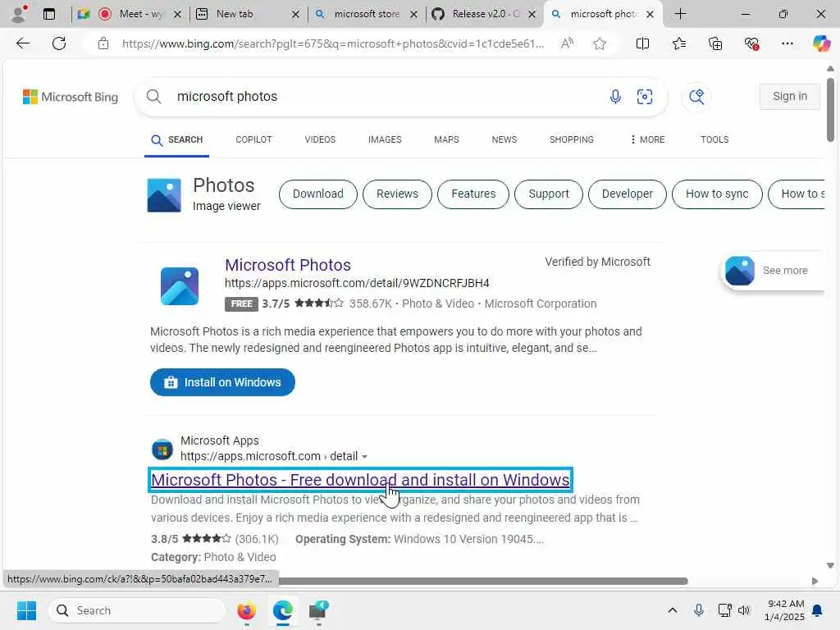Click the Developer chip
The image size is (840, 630).
click(628, 194)
